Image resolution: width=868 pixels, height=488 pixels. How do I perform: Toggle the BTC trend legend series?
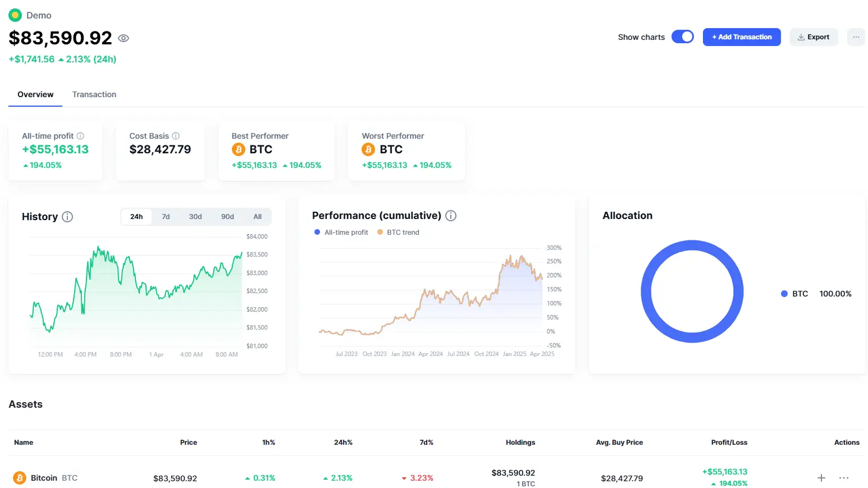[x=398, y=232]
